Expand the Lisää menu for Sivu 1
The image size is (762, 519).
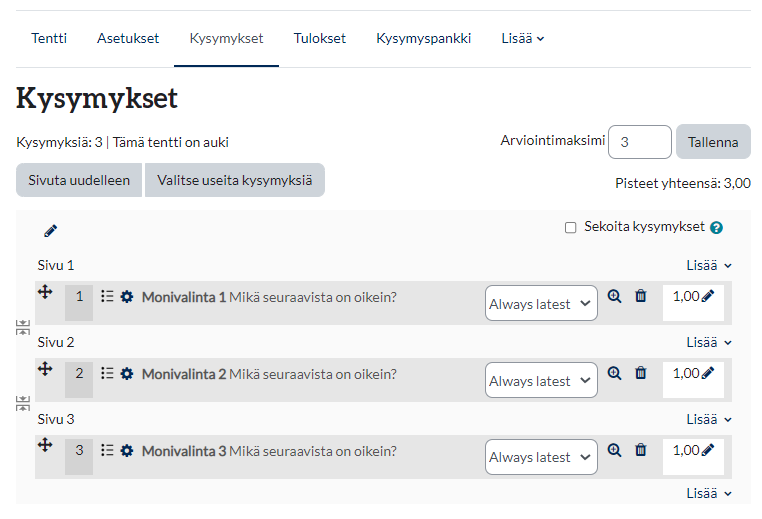[708, 265]
